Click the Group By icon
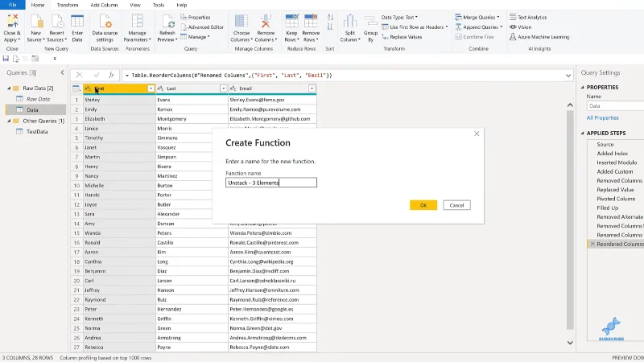 coord(370,21)
